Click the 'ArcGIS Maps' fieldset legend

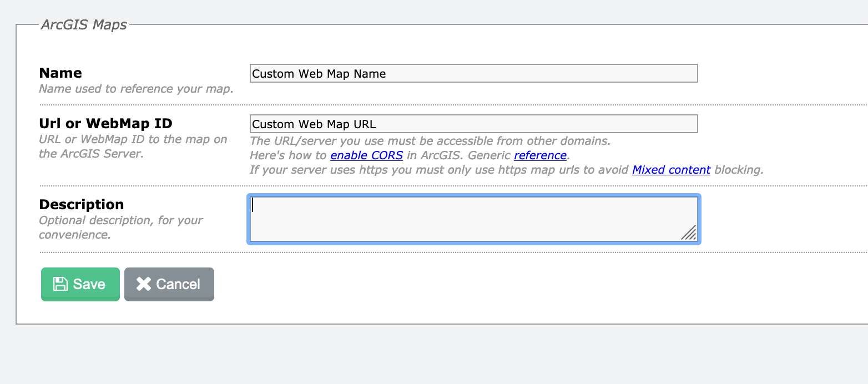click(84, 24)
